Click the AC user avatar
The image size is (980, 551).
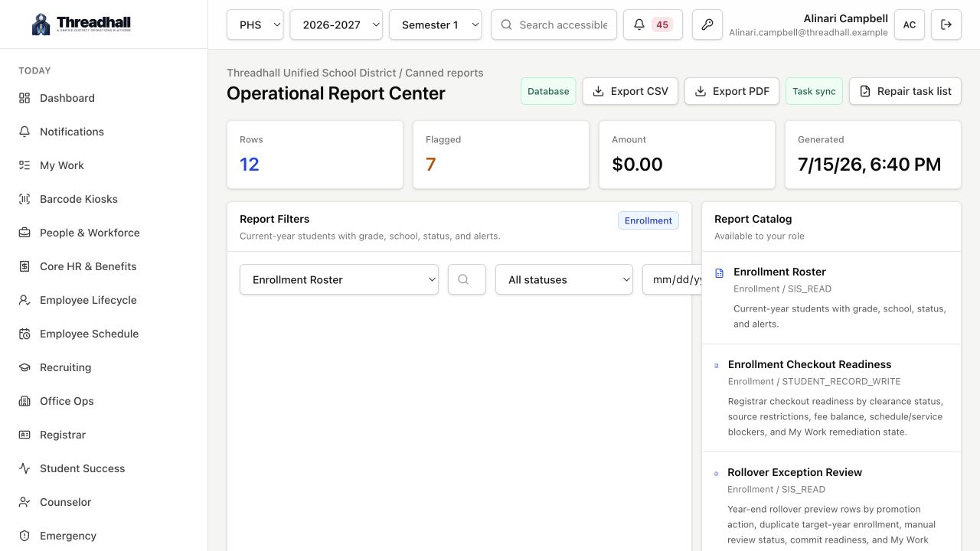click(x=910, y=24)
